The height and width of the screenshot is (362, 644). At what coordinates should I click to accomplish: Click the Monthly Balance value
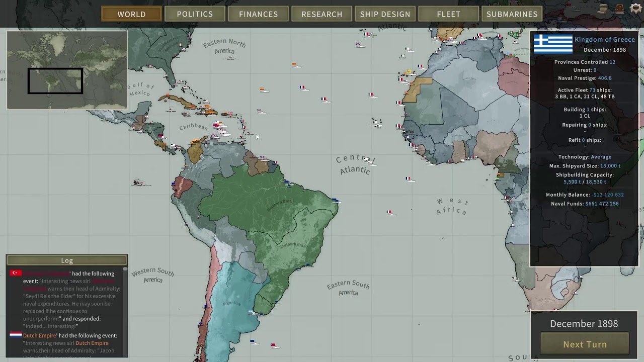[x=608, y=195]
